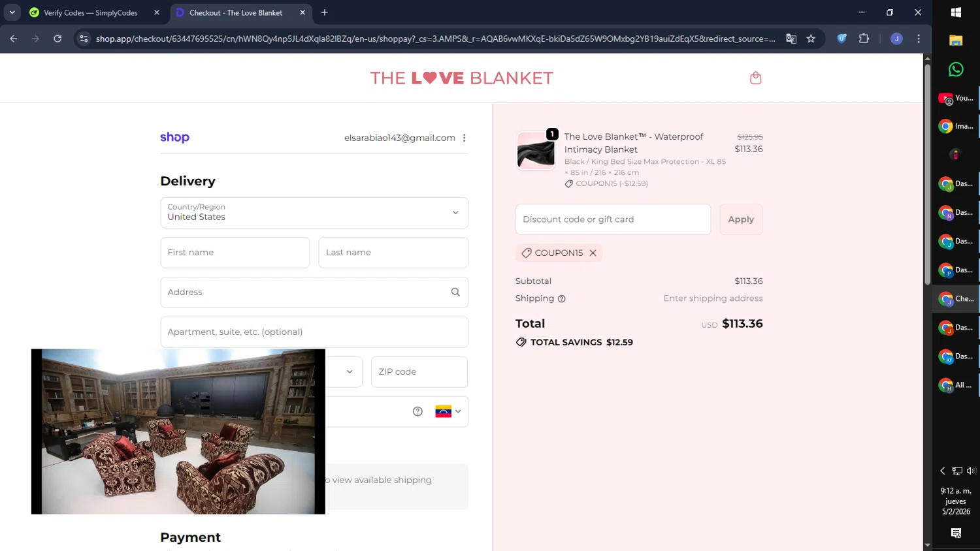This screenshot has width=980, height=551.
Task: Open the Chrome three-dot menu
Action: coord(919,39)
